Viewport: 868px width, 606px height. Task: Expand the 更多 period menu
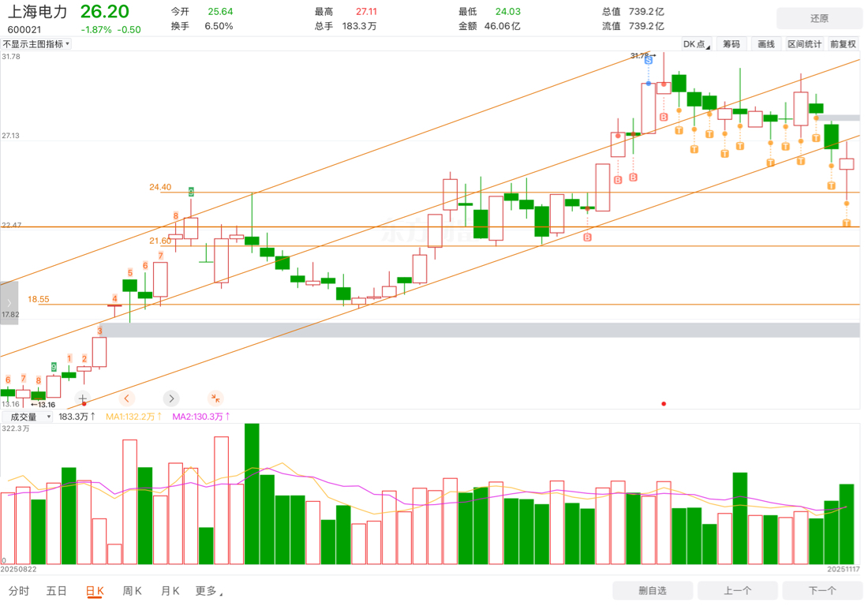tap(208, 591)
